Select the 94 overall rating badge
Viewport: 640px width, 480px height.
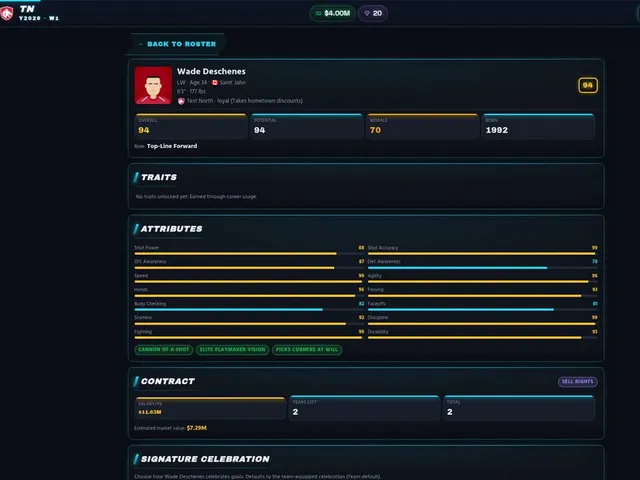[588, 85]
